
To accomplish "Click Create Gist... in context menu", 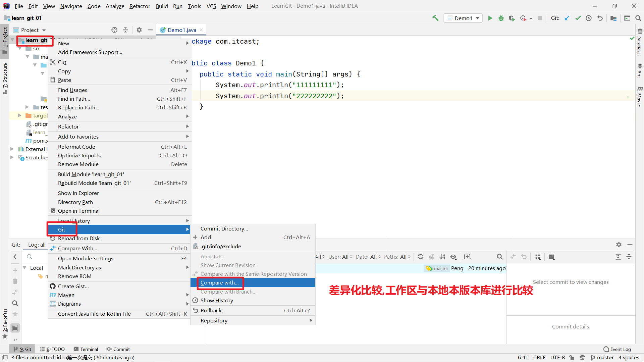I will [x=120, y=286].
